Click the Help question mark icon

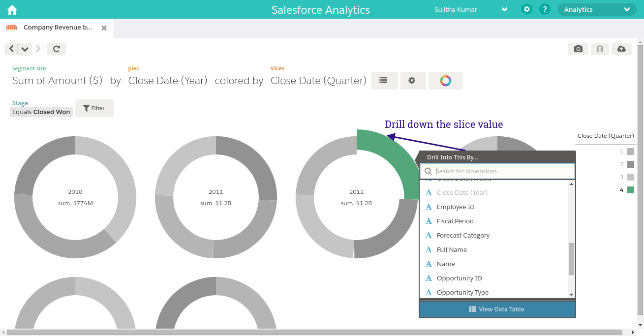click(545, 9)
